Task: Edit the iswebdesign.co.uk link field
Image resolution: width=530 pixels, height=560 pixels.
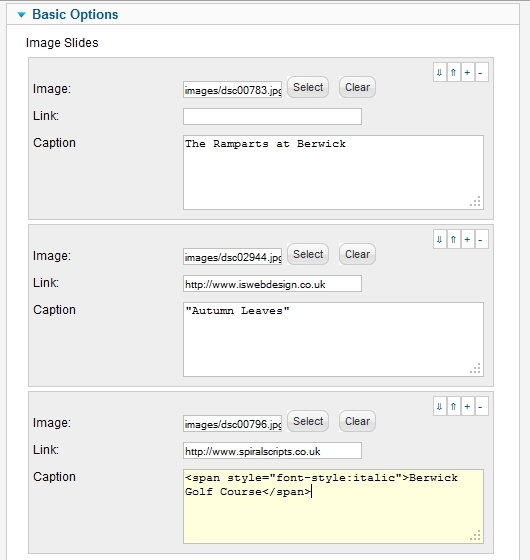Action: pyautogui.click(x=272, y=284)
